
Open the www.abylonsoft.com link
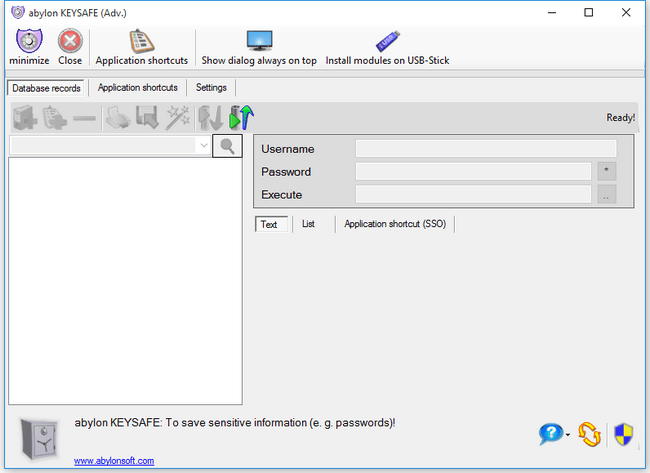(x=114, y=461)
